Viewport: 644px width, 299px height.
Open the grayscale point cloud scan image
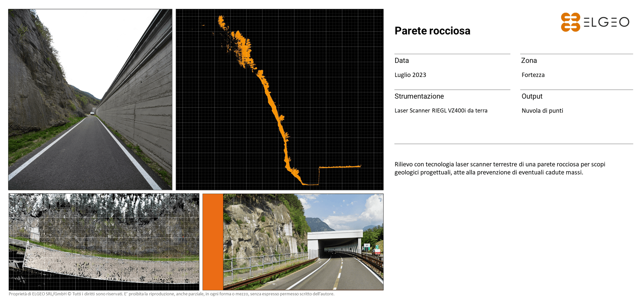point(104,242)
